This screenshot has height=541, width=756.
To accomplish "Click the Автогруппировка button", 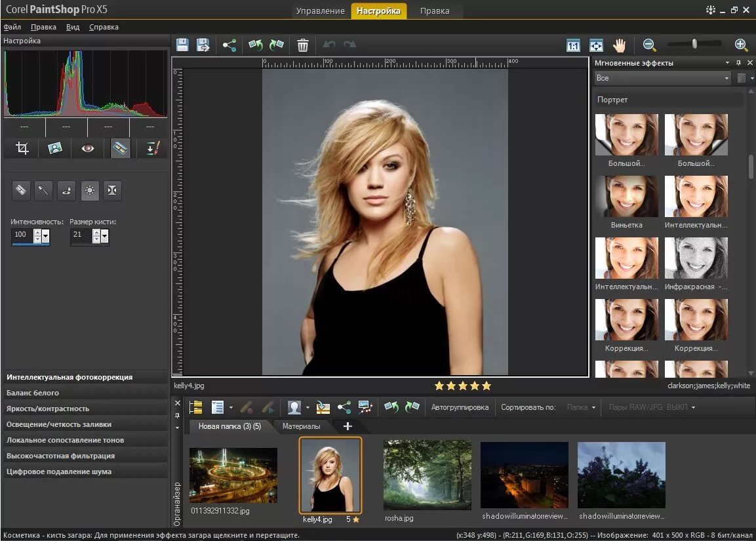I will (460, 407).
